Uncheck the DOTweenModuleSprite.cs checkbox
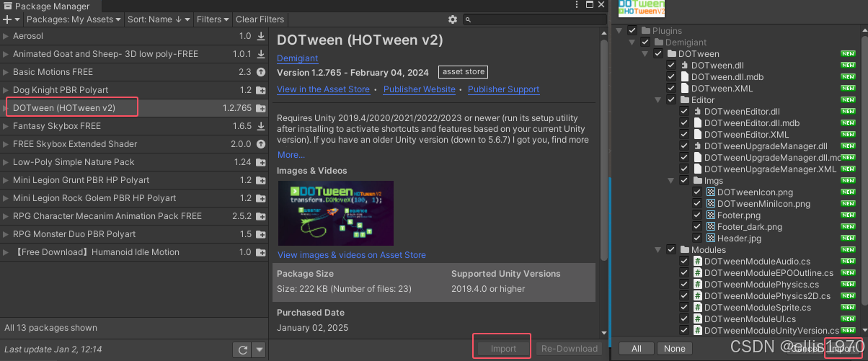Image resolution: width=868 pixels, height=361 pixels. pos(684,308)
